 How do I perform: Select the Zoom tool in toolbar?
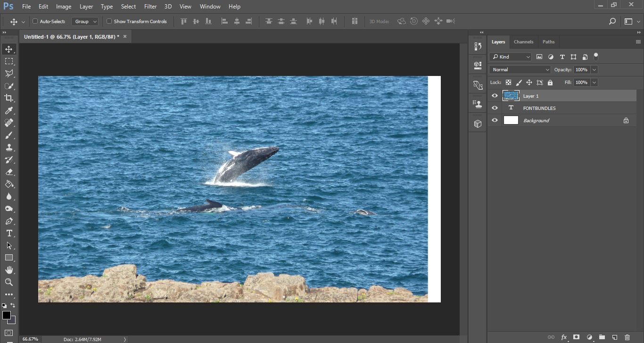[x=9, y=282]
